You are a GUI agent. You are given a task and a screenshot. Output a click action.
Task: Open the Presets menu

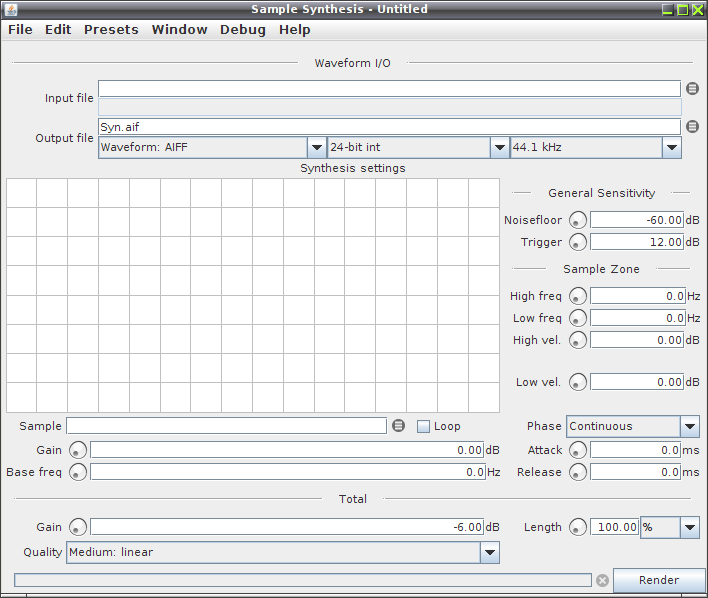111,30
